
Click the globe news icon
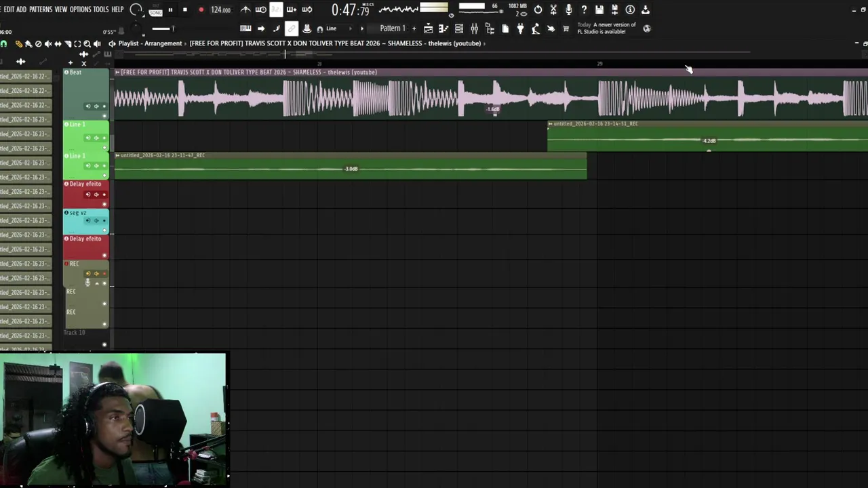tap(647, 28)
